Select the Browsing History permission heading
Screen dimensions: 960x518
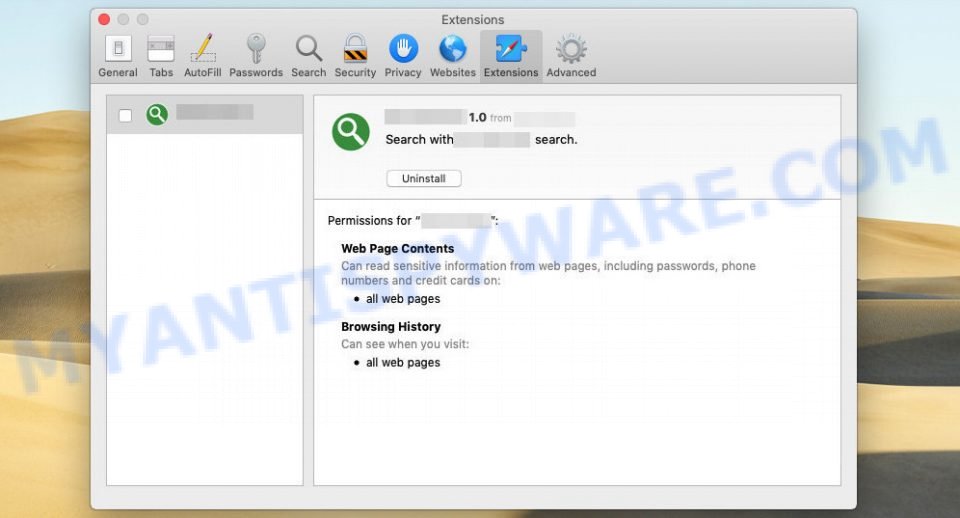(x=391, y=327)
